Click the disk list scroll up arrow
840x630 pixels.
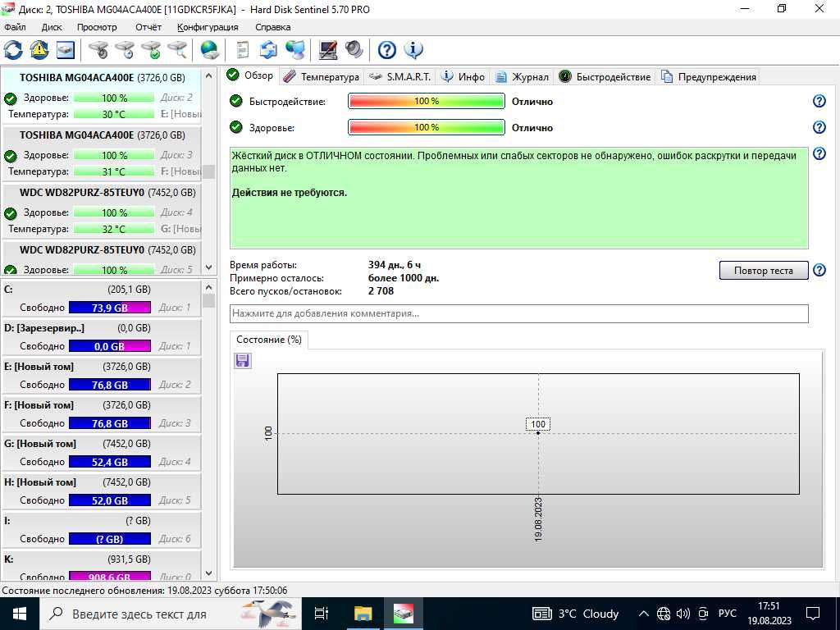click(209, 75)
